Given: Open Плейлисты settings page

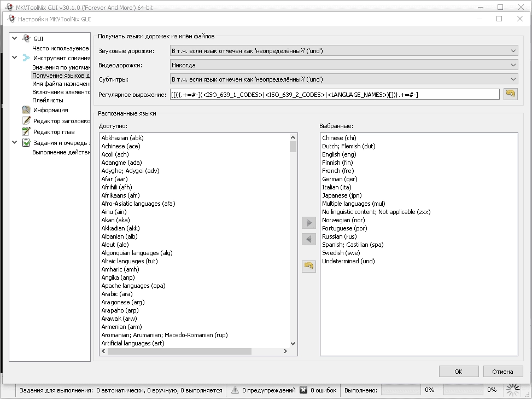Looking at the screenshot, I should click(x=48, y=100).
